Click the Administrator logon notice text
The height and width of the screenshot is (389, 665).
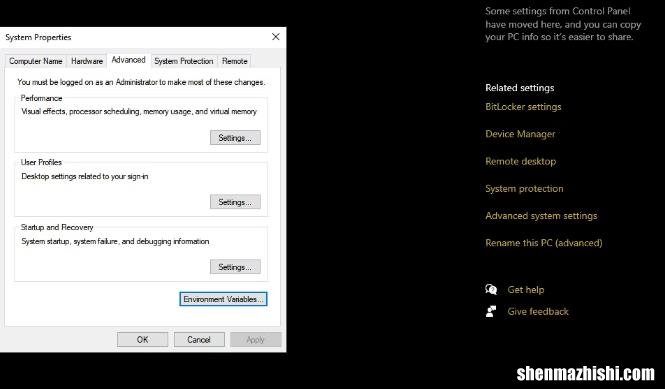(x=141, y=82)
